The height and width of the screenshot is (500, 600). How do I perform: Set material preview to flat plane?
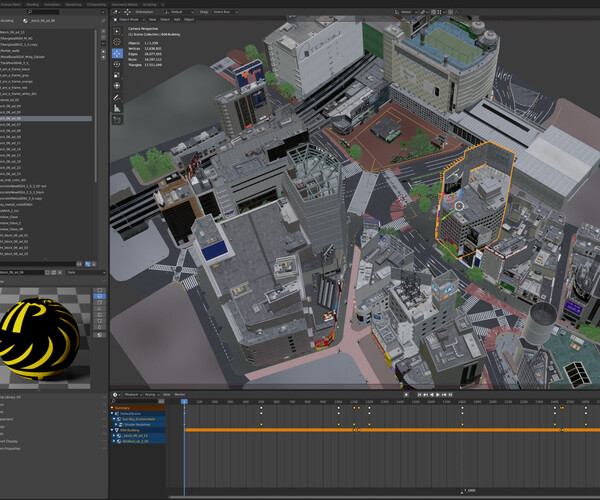(x=100, y=290)
